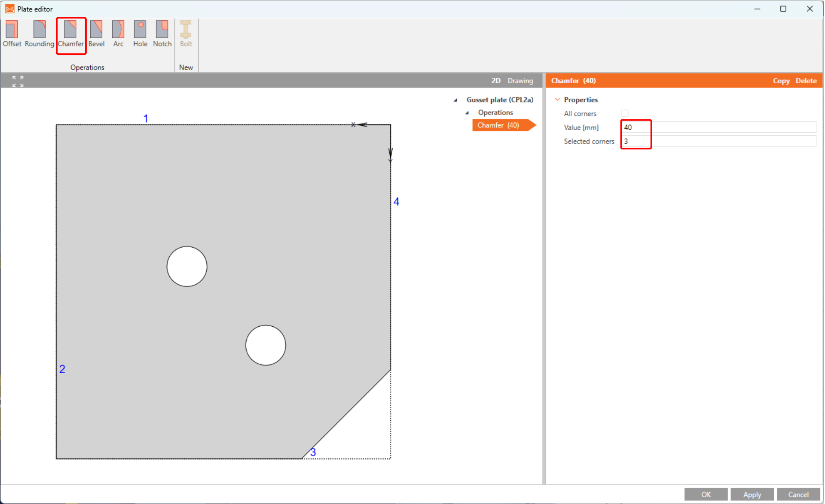Click the Copy link in header

781,81
